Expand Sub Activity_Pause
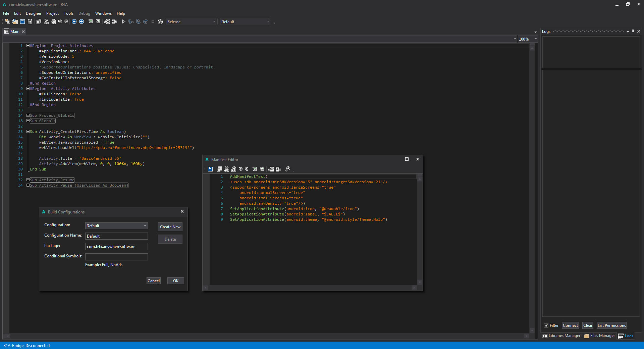 (x=28, y=185)
